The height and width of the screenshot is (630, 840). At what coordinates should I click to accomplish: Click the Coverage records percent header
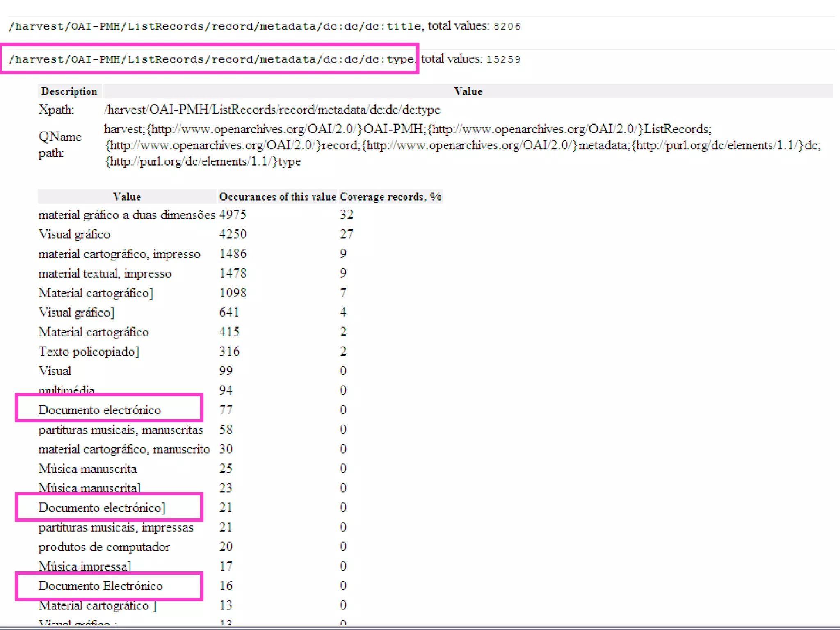click(x=390, y=197)
